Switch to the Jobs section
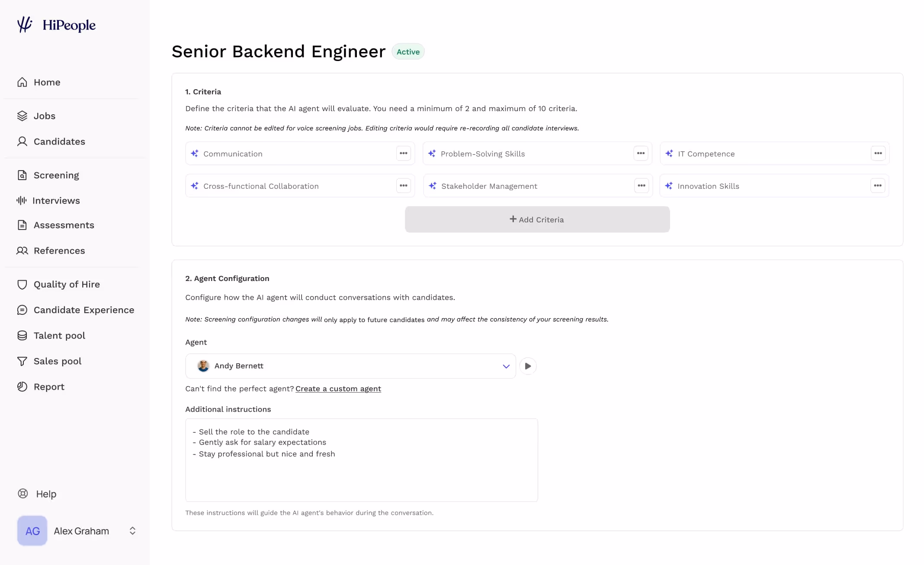Viewport: 924px width, 565px height. coord(44,116)
